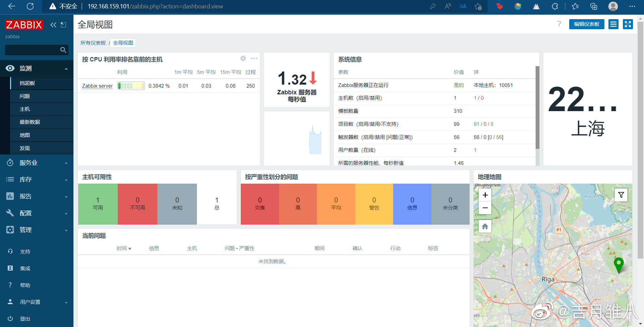The height and width of the screenshot is (327, 644).
Task: Expand the 用户设置 menu section
Action: (x=66, y=302)
